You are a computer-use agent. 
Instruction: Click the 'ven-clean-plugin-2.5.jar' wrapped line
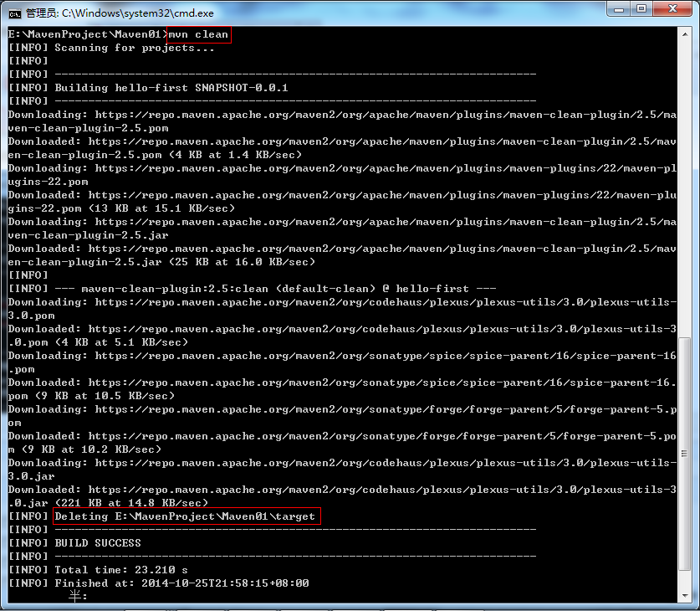click(x=89, y=235)
